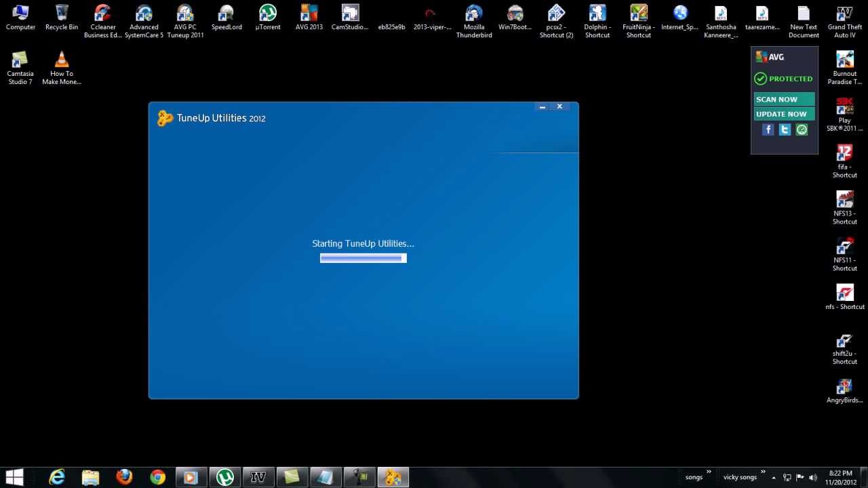This screenshot has width=868, height=488.
Task: Launch Firefox from the taskbar
Action: (x=124, y=477)
